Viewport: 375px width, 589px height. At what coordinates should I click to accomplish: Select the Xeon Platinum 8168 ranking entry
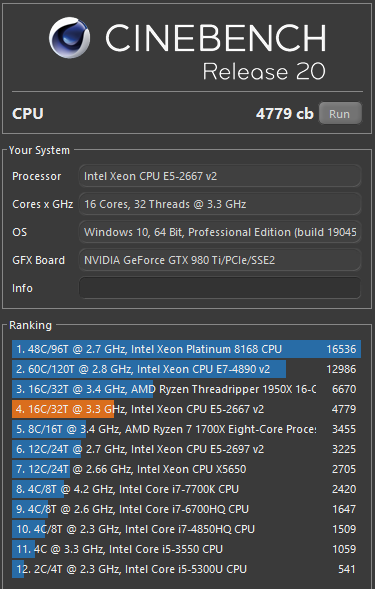(186, 349)
